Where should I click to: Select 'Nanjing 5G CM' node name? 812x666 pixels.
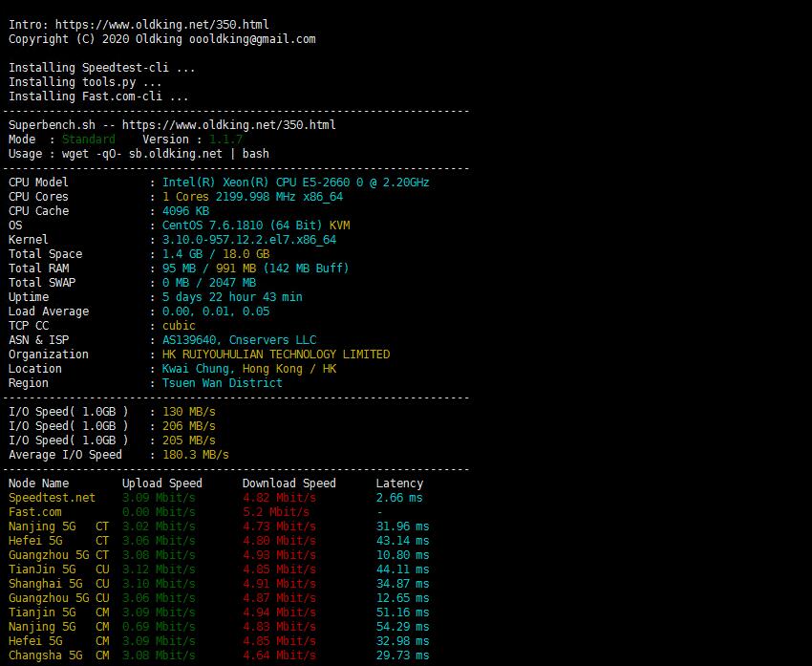[58, 627]
